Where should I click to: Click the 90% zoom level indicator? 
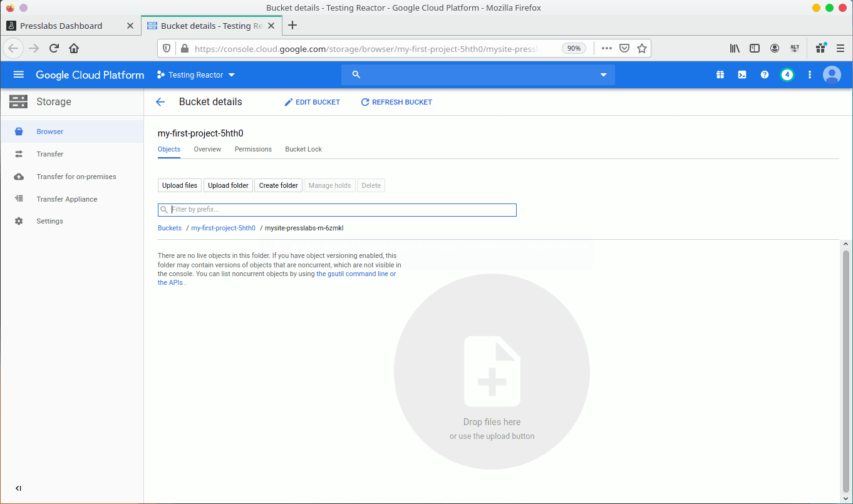pyautogui.click(x=574, y=48)
